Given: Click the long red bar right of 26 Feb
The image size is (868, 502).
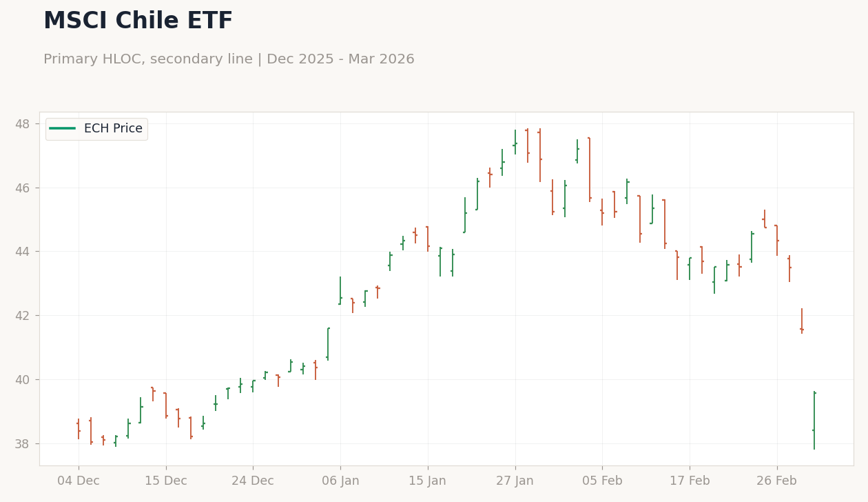Looking at the screenshot, I should click(x=789, y=268).
